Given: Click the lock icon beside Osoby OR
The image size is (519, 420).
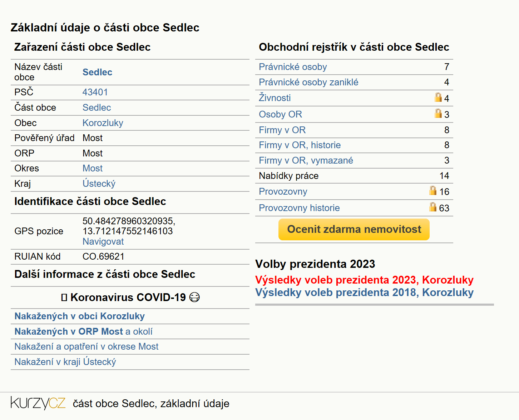Looking at the screenshot, I should 438,113.
